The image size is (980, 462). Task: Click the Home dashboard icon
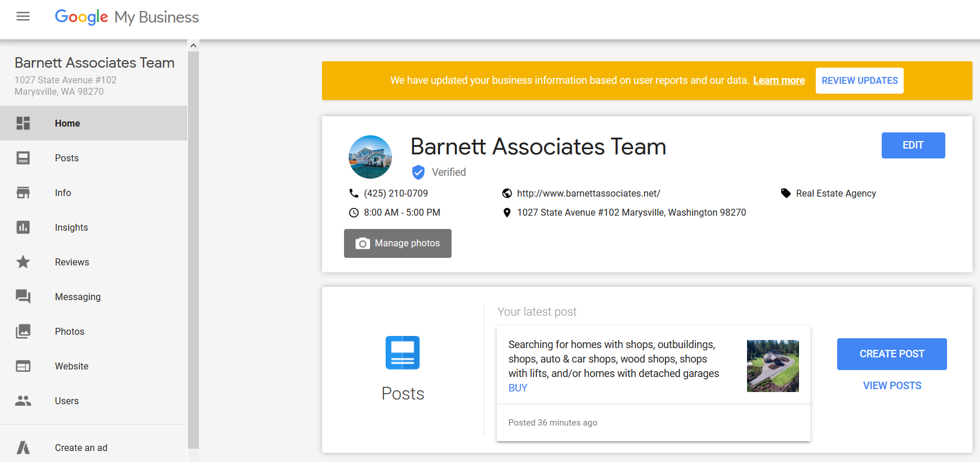click(23, 123)
